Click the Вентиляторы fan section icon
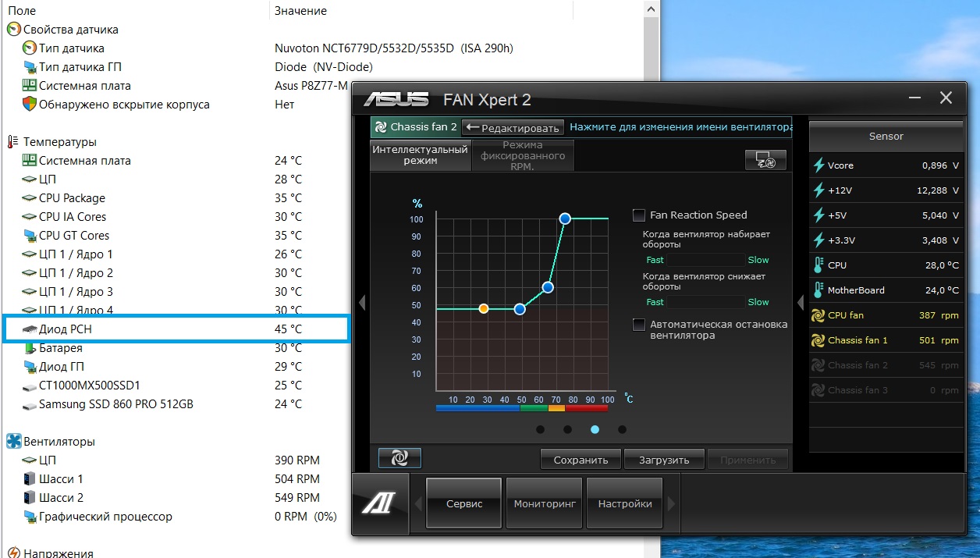 pyautogui.click(x=13, y=442)
